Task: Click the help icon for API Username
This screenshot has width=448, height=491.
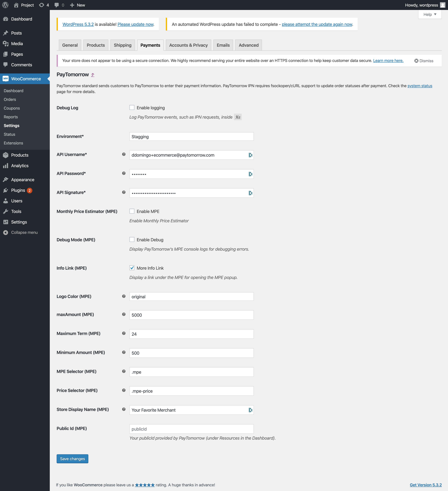Action: 124,154
